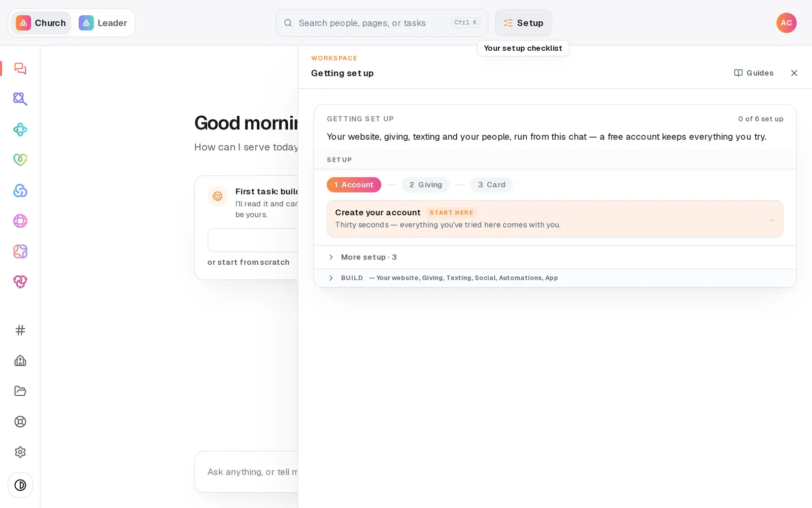Toggle the dark mode contrast button

pyautogui.click(x=20, y=485)
